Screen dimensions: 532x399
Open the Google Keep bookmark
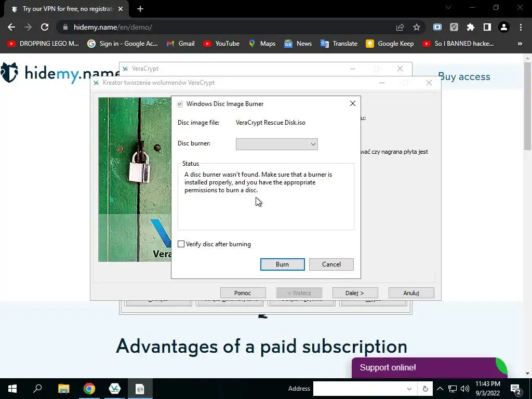click(x=390, y=44)
